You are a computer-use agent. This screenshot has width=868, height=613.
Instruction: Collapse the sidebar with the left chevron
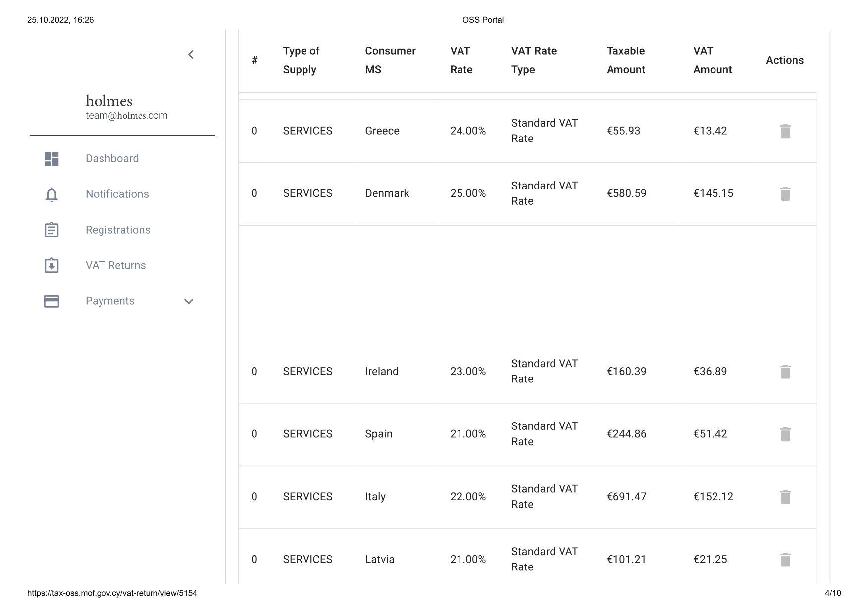pos(191,54)
